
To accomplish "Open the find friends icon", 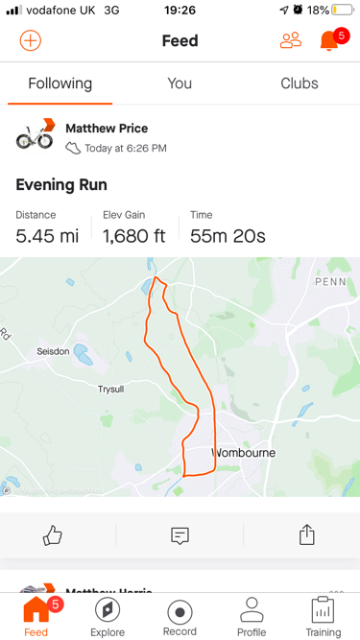I will (290, 40).
